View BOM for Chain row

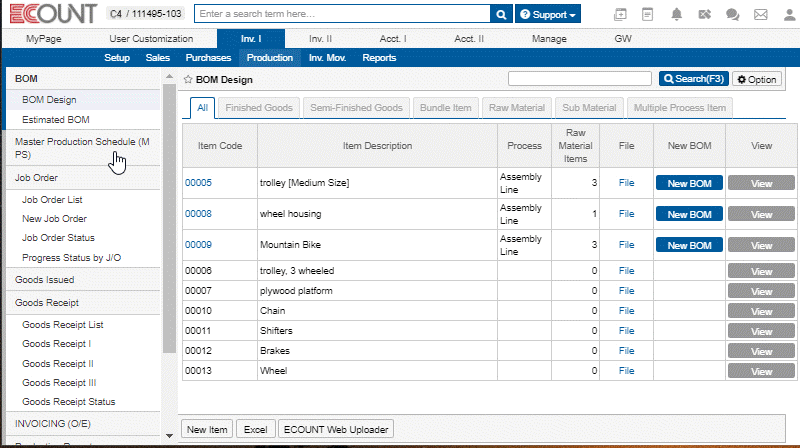(761, 311)
